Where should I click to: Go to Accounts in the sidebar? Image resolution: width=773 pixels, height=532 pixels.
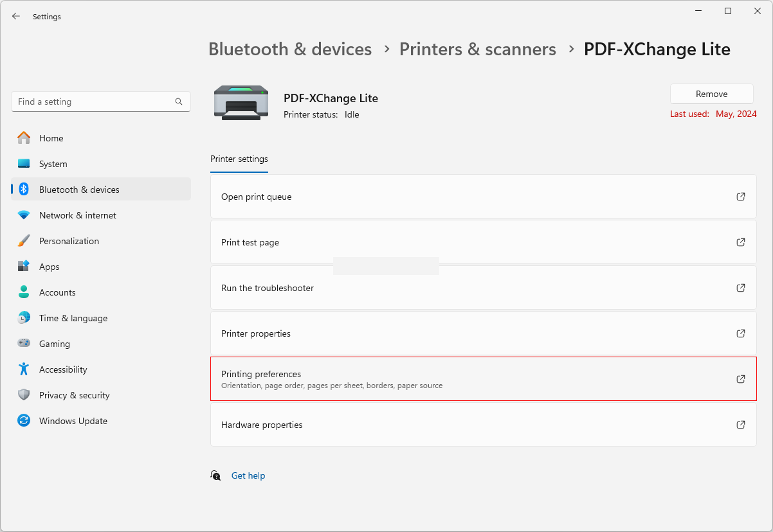57,292
